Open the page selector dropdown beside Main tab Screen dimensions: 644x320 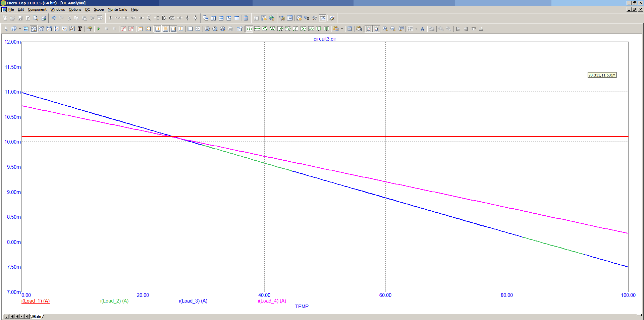point(6,316)
